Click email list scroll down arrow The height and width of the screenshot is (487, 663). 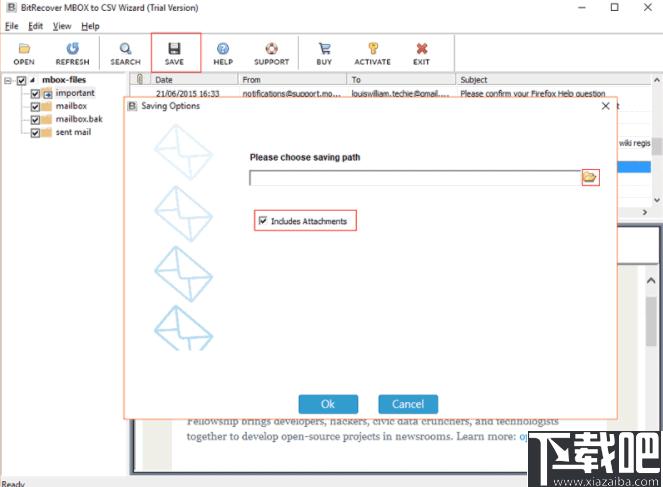pos(657,200)
